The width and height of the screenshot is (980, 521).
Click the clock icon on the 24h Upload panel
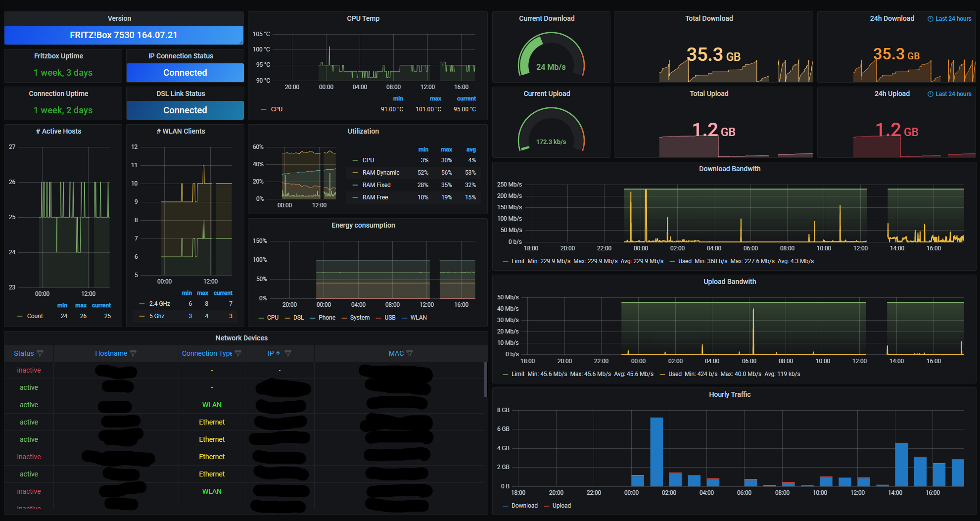coord(930,94)
